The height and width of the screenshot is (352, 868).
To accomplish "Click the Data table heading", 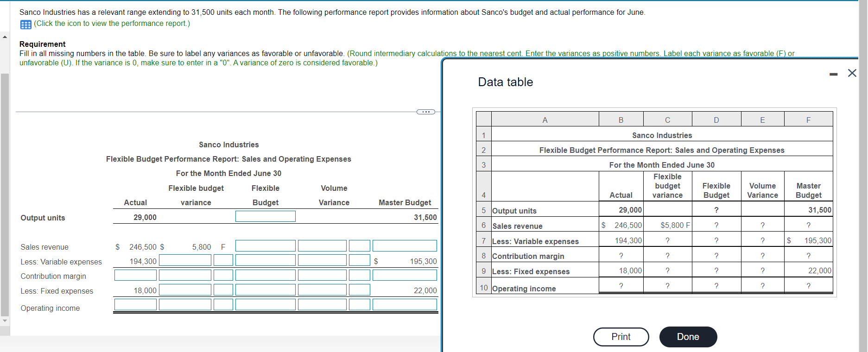I will click(x=506, y=82).
